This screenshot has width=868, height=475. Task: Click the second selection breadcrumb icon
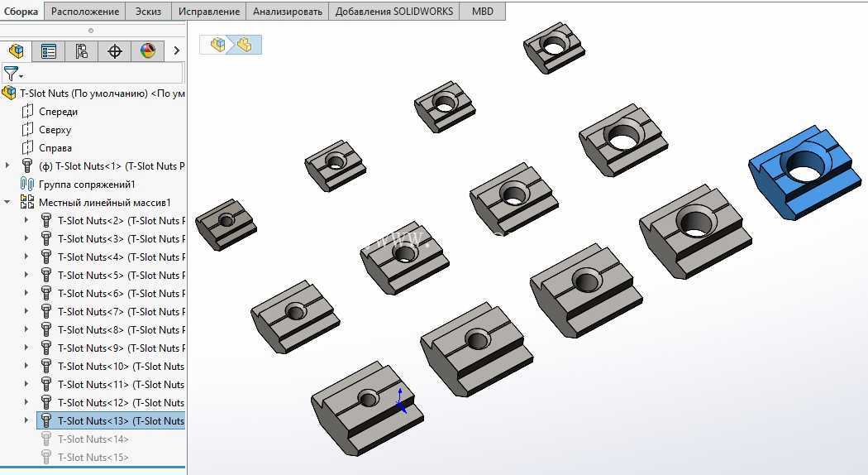point(244,45)
